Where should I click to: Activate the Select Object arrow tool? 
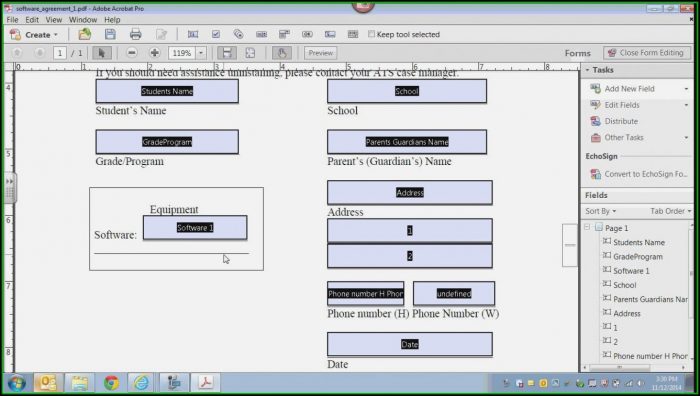tap(101, 53)
